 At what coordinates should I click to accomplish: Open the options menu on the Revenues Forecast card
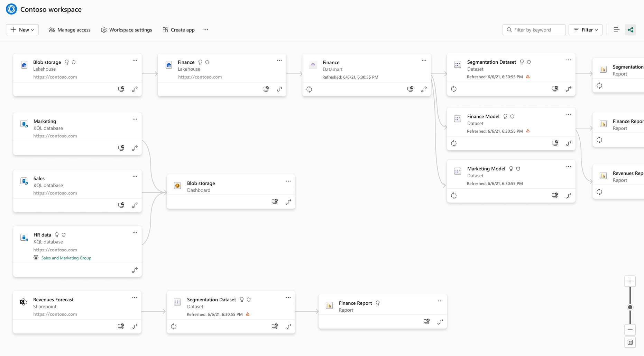[135, 297]
